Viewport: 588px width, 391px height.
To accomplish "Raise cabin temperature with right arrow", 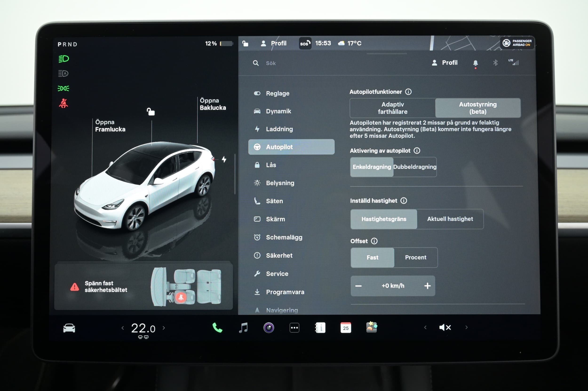I will click(x=164, y=328).
